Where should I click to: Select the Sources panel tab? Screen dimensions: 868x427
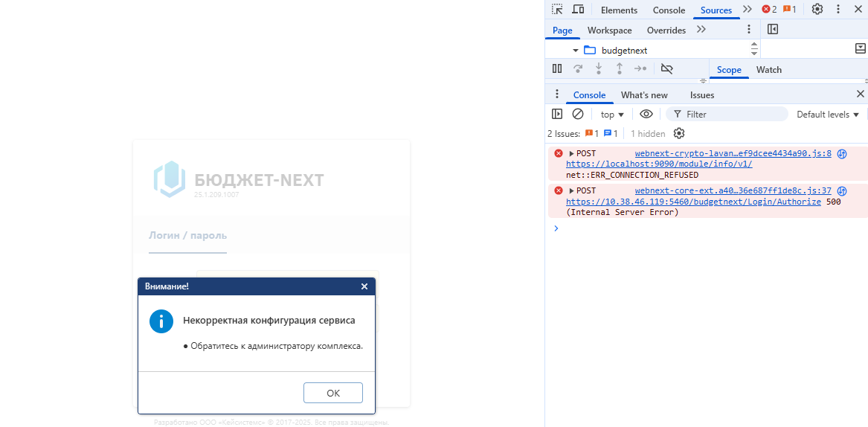pos(716,10)
